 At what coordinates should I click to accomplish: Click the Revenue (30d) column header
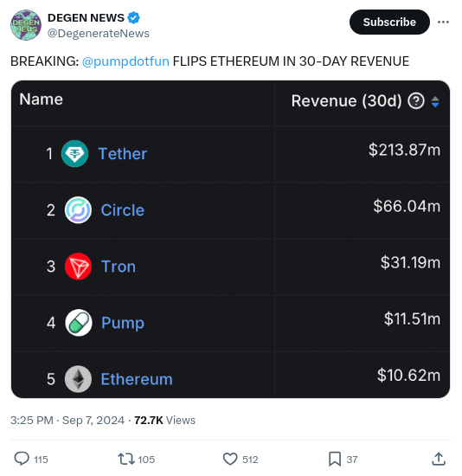[x=346, y=100]
